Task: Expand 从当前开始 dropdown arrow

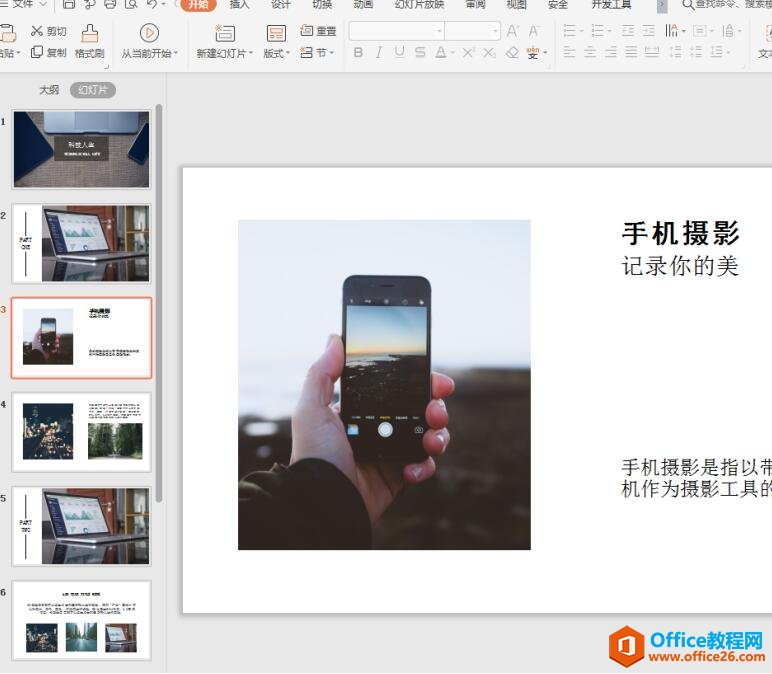Action: tap(176, 53)
